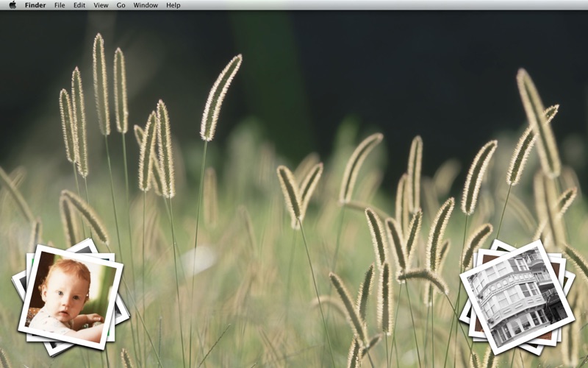Open the Apple menu
This screenshot has width=588, height=368.
[12, 5]
